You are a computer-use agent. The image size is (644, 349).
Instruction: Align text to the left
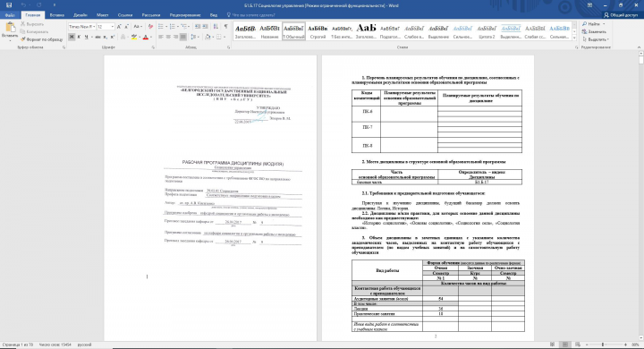(161, 37)
